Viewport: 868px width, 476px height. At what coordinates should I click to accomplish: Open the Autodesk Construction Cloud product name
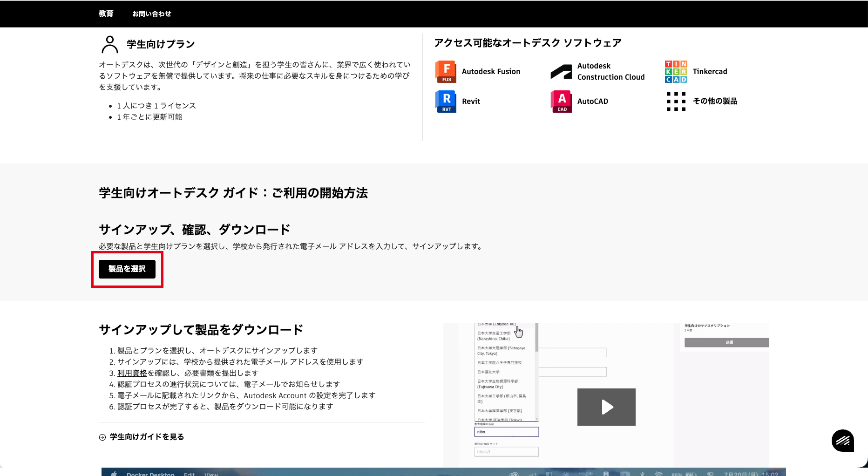611,72
